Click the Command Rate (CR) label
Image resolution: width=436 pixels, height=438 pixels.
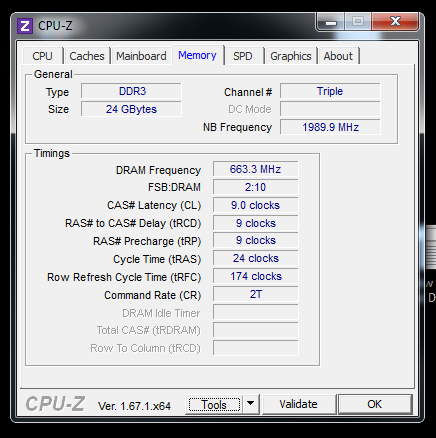pyautogui.click(x=153, y=295)
